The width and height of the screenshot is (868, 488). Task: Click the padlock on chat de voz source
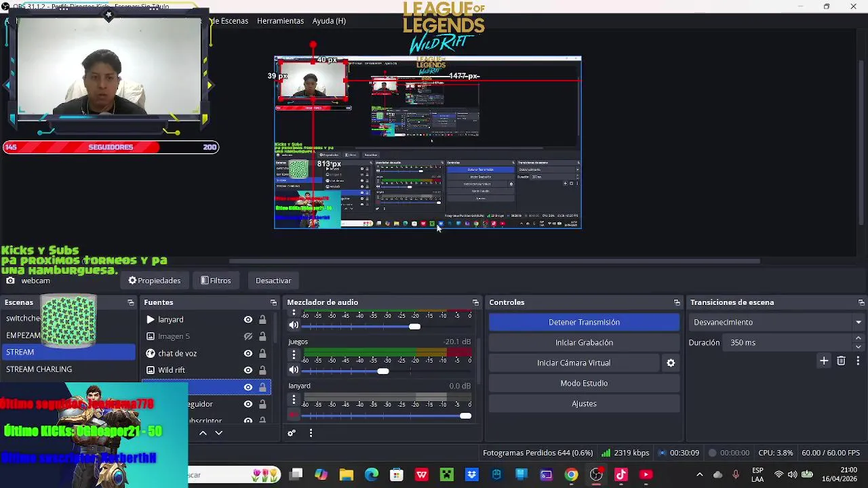coord(262,353)
